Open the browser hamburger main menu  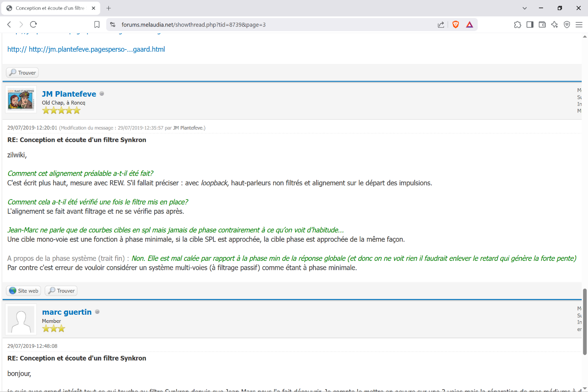[579, 25]
